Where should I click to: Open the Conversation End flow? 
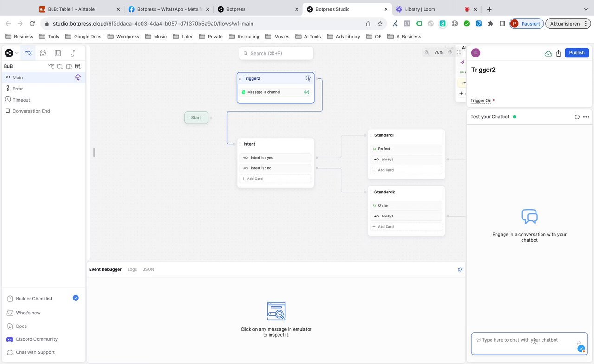pos(44,111)
